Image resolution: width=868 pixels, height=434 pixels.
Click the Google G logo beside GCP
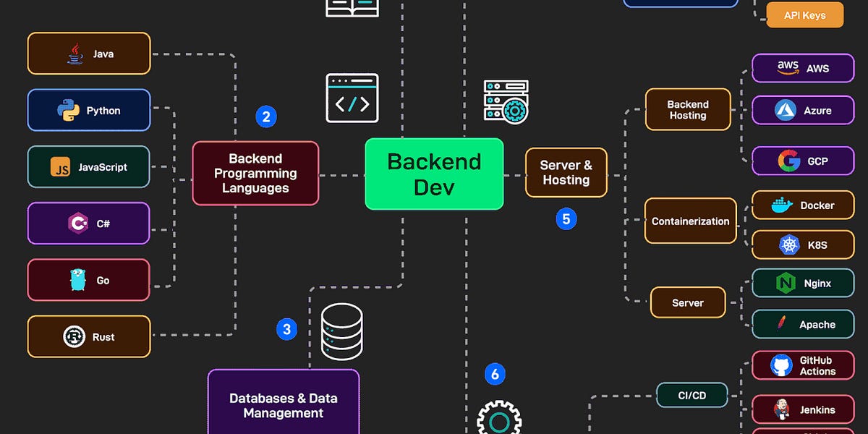tap(788, 161)
